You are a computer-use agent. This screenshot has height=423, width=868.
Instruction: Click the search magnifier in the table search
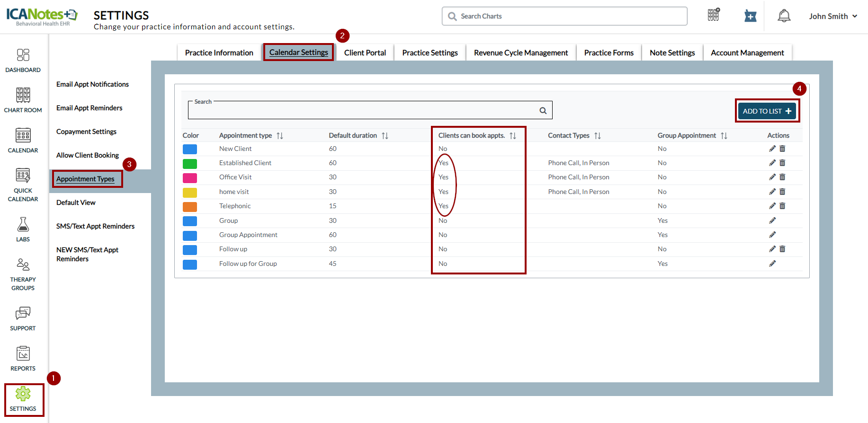tap(543, 111)
